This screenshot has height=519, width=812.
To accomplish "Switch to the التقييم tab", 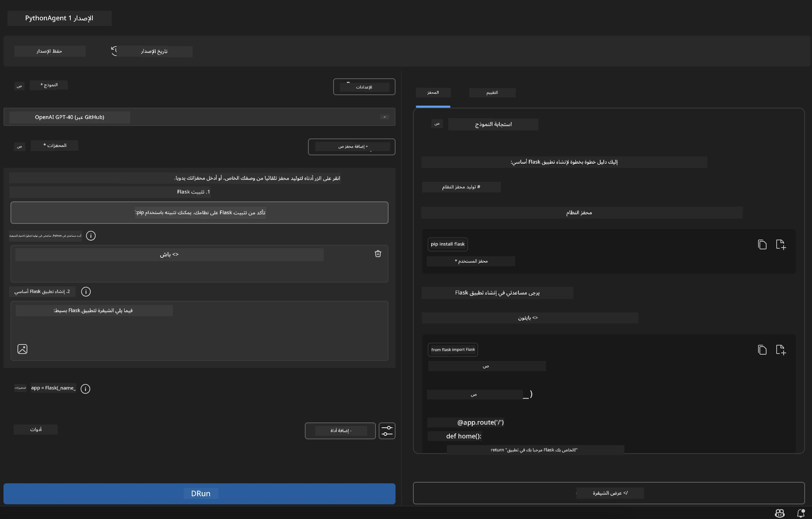I will pos(492,93).
